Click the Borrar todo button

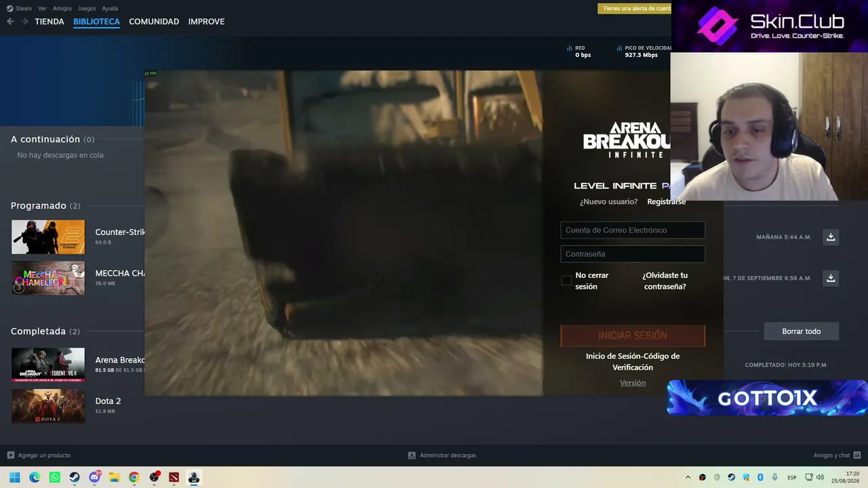click(802, 331)
